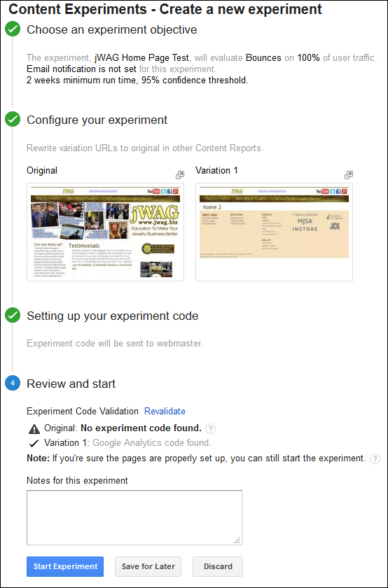
Task: Click the blue step 4 circle icon
Action: [x=13, y=384]
